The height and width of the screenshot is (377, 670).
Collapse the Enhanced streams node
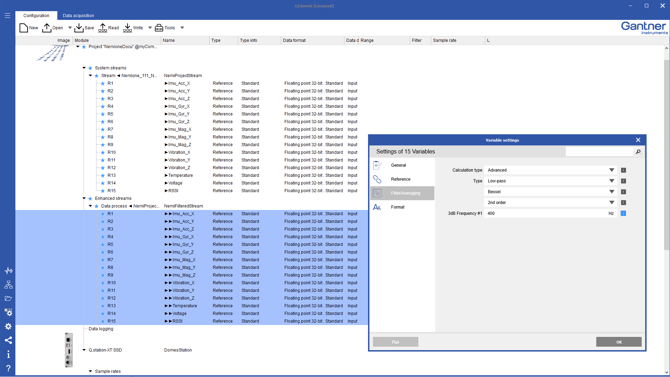(84, 198)
